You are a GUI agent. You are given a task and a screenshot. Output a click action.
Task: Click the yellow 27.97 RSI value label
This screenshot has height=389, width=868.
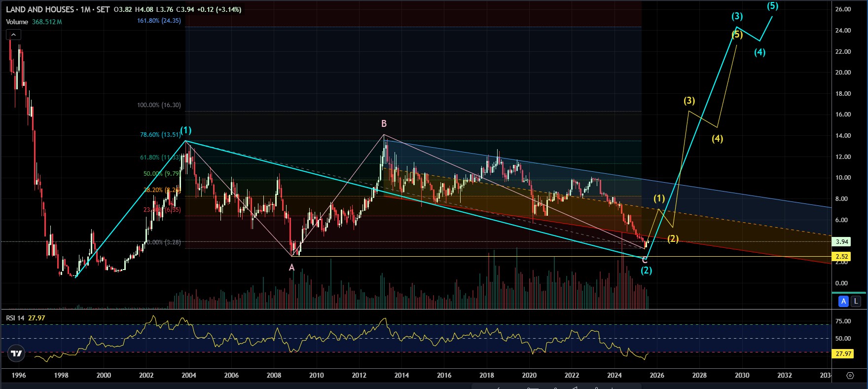click(843, 353)
